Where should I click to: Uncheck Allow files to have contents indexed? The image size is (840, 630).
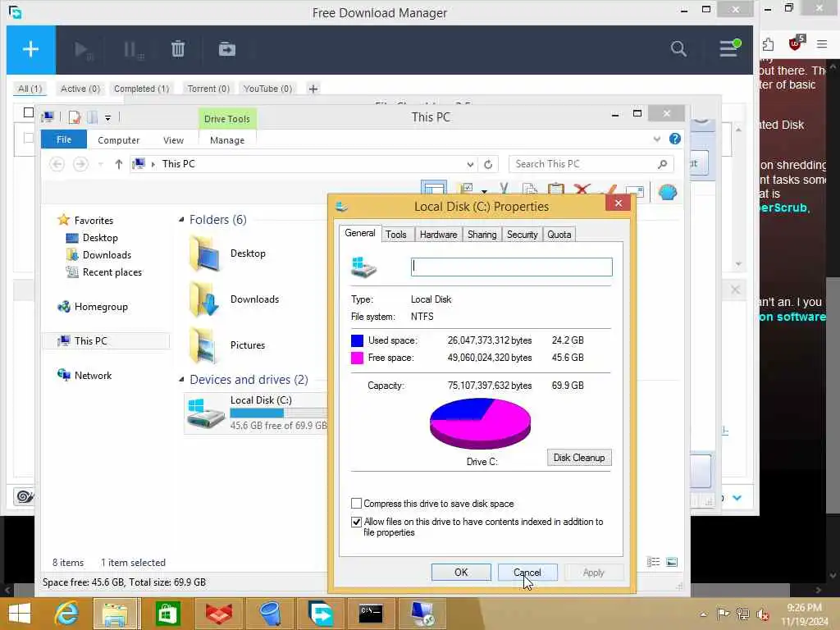(356, 521)
